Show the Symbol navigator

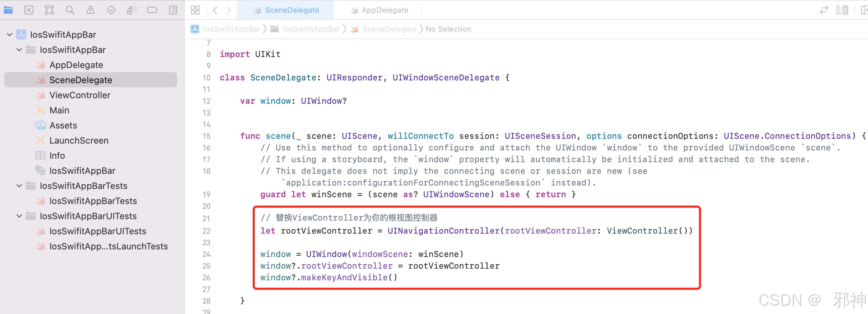click(x=49, y=10)
